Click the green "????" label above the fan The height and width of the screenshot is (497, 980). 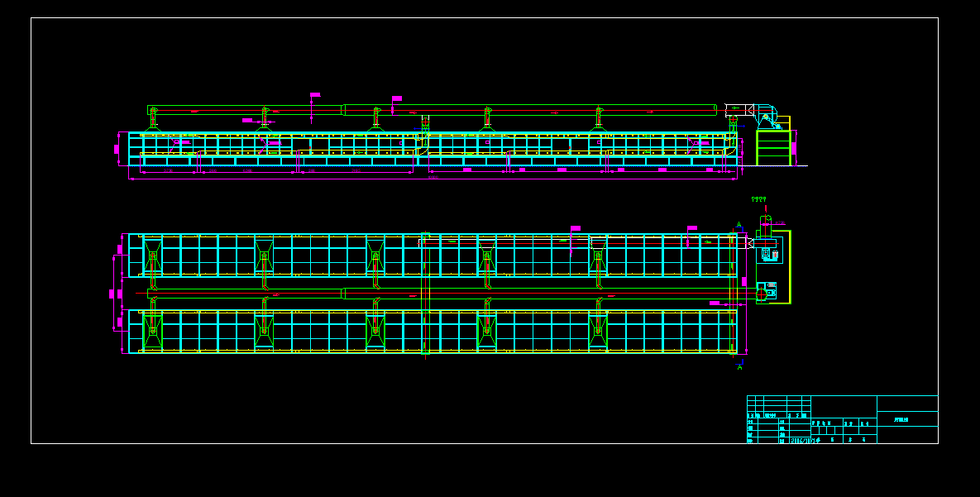(758, 199)
